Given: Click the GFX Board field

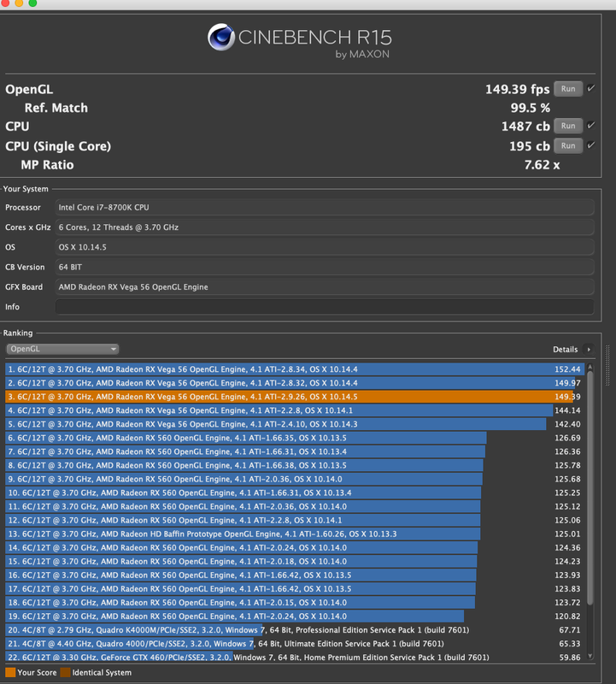Looking at the screenshot, I should tap(325, 287).
